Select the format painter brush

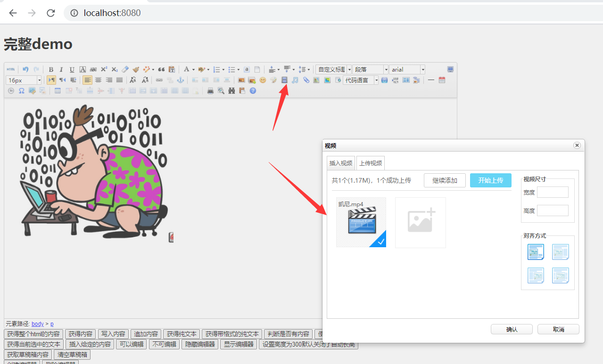[x=136, y=69]
